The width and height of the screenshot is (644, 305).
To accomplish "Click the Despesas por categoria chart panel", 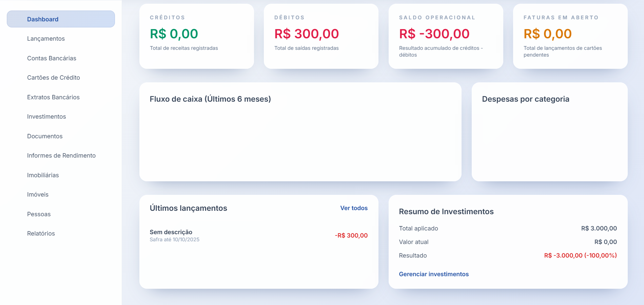I will 549,132.
